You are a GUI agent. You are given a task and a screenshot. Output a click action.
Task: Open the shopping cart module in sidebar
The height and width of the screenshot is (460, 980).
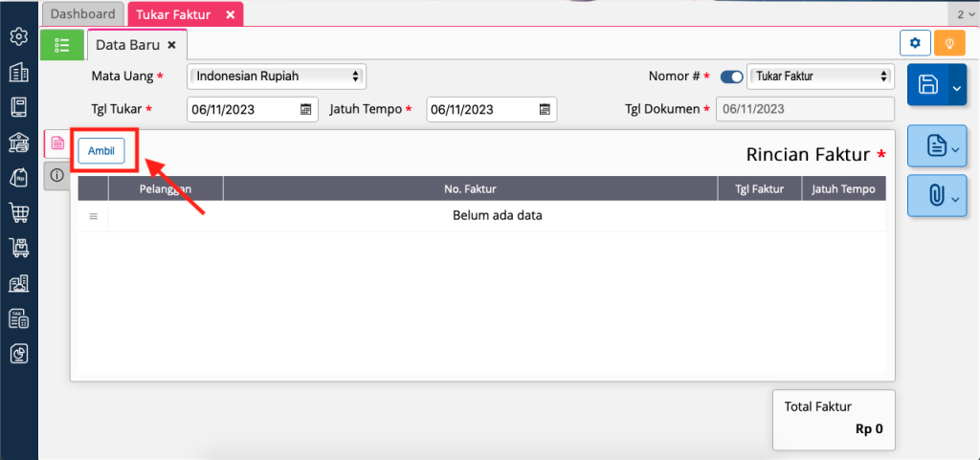18,213
